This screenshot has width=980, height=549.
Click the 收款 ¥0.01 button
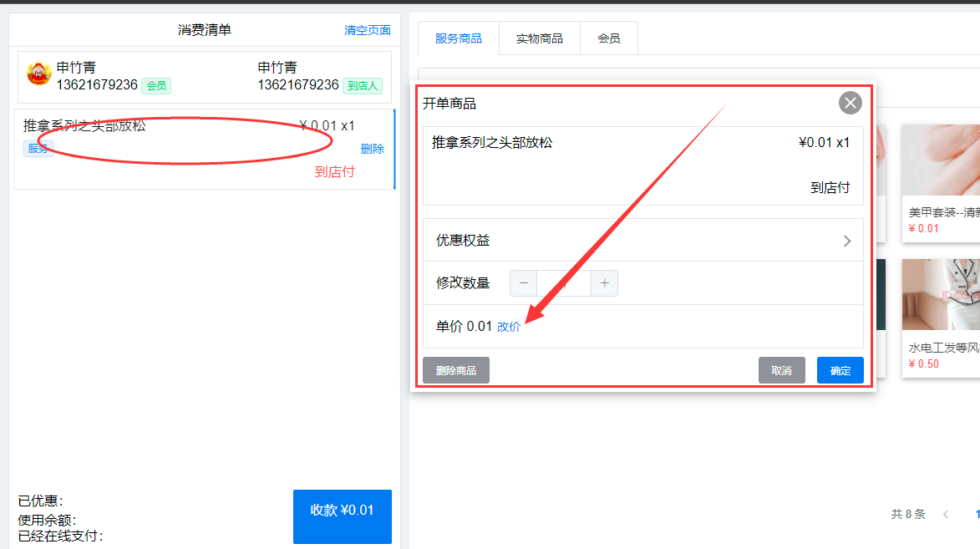point(343,516)
